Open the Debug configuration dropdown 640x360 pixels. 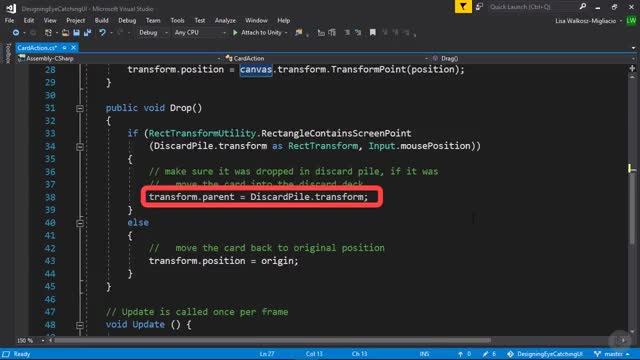[153, 33]
